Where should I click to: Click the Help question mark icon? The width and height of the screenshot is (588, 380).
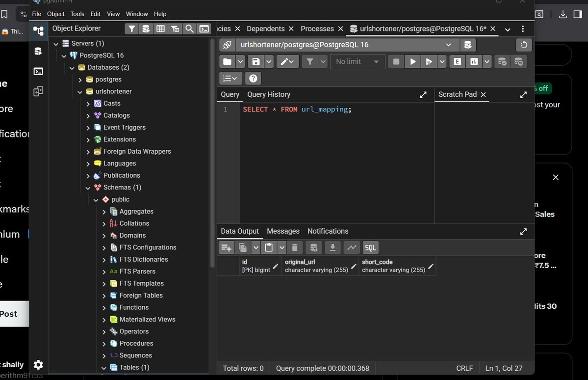[x=253, y=79]
